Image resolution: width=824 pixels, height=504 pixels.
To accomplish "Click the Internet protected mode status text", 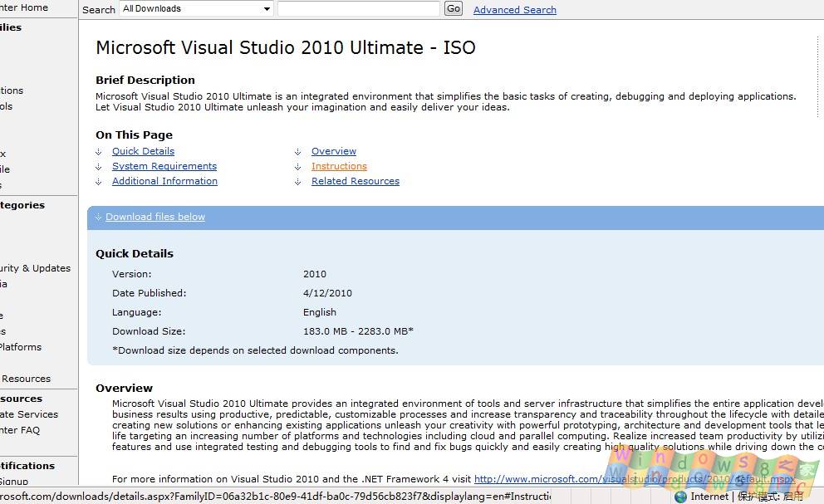I will click(747, 497).
